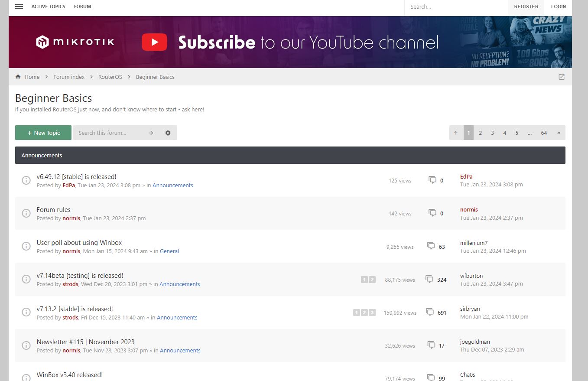Open the external link icon in breadcrumb bar

point(562,77)
